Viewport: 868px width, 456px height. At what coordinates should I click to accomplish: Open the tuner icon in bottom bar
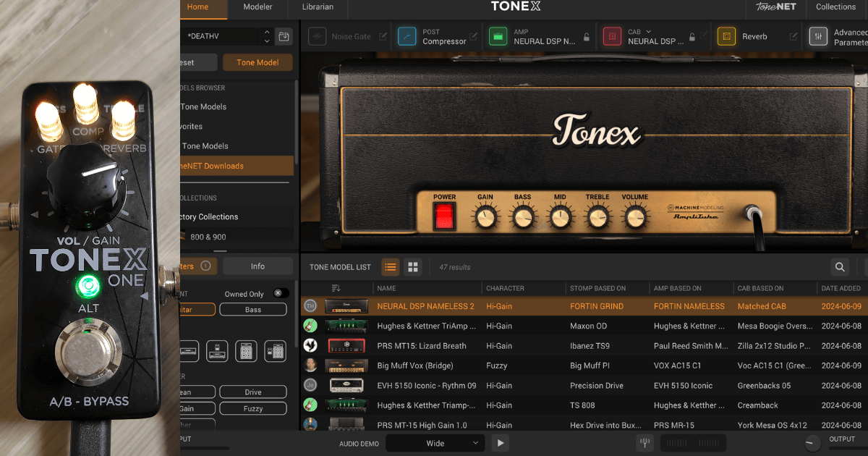[x=644, y=443]
